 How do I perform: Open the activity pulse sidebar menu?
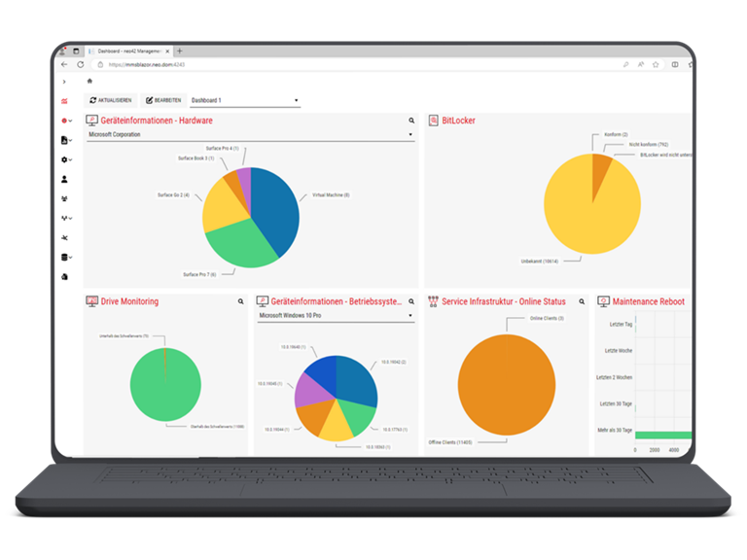tap(66, 218)
